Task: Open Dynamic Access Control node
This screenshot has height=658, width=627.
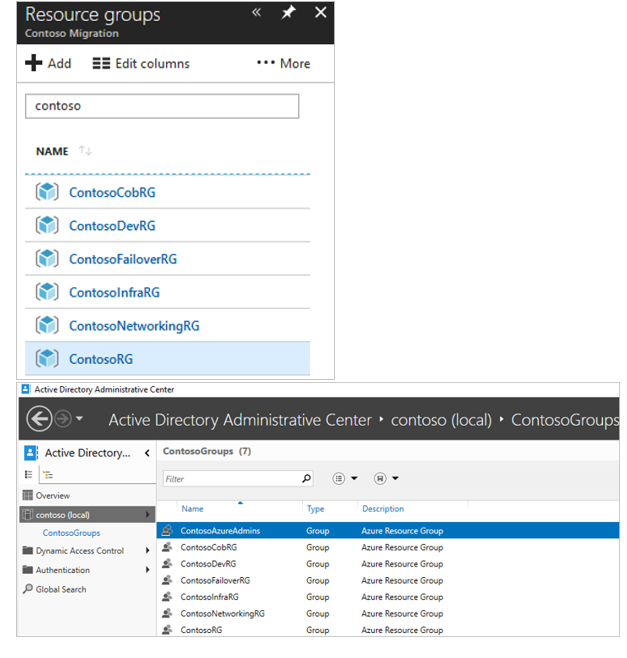Action: (73, 551)
